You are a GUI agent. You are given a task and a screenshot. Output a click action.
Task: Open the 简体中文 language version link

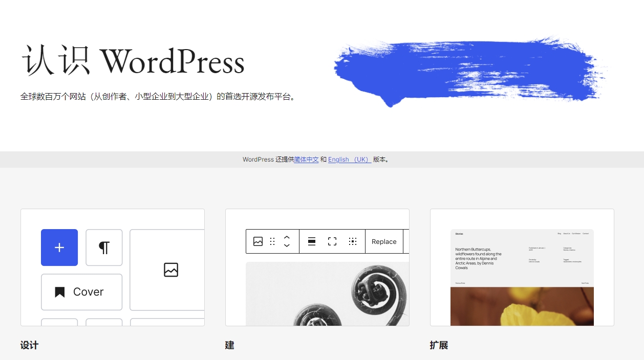[306, 160]
